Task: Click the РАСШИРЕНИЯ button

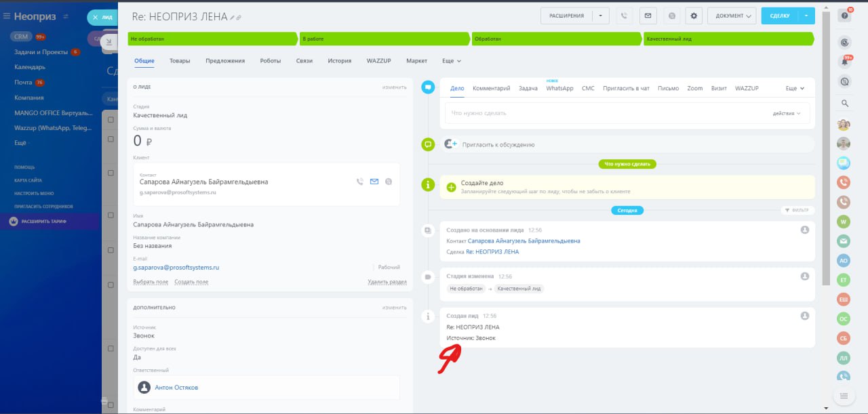Action: pos(567,16)
